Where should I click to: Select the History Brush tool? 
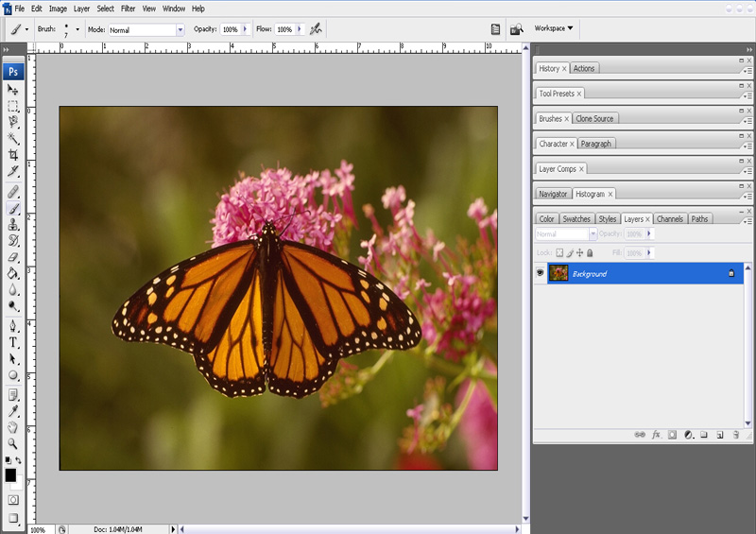coord(13,240)
